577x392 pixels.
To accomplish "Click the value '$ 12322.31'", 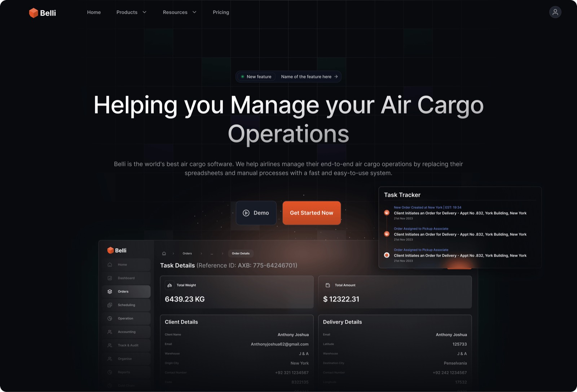I will [341, 299].
